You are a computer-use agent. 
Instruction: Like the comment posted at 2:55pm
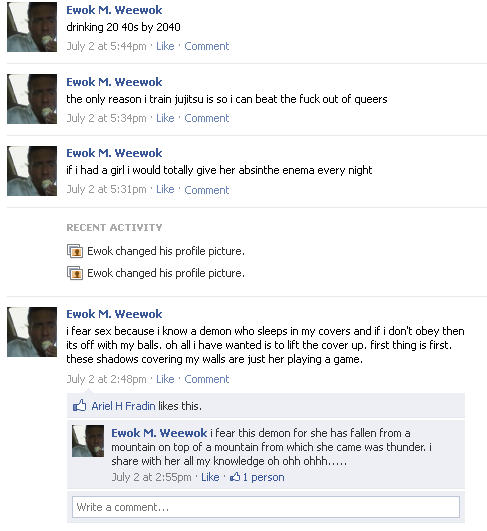click(210, 477)
